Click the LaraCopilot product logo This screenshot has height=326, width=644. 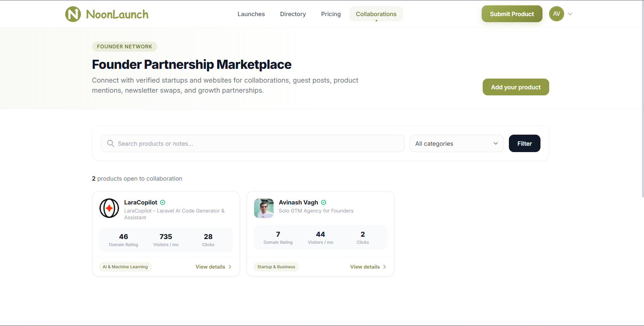point(109,208)
